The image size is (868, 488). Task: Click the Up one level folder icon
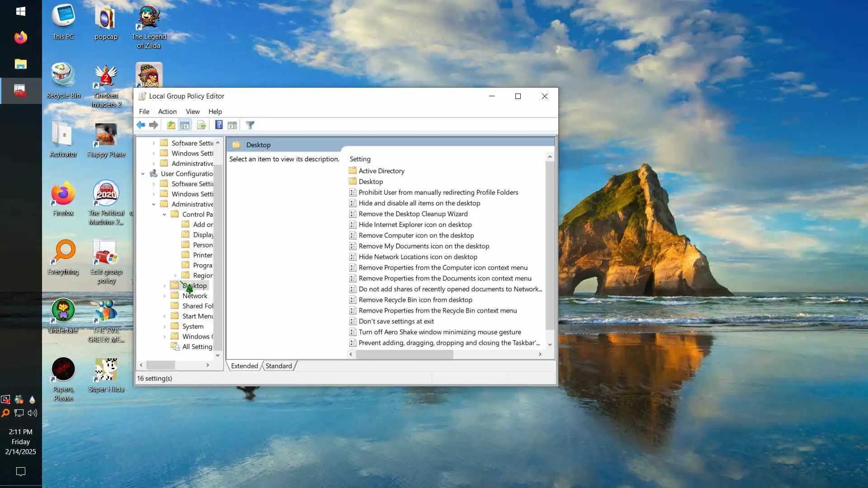coord(171,125)
